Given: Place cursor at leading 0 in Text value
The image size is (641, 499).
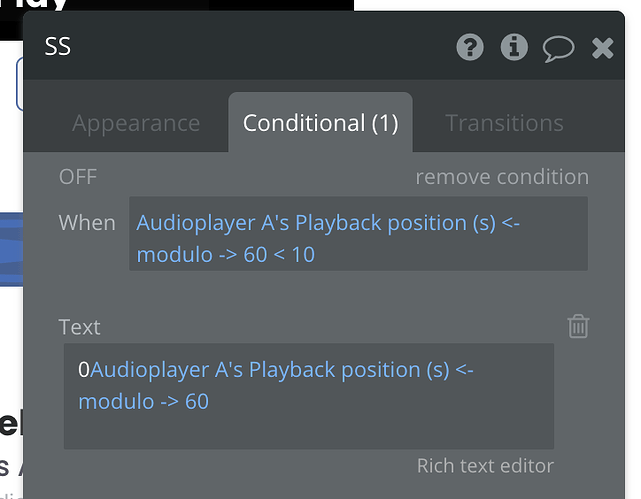Looking at the screenshot, I should [x=84, y=370].
